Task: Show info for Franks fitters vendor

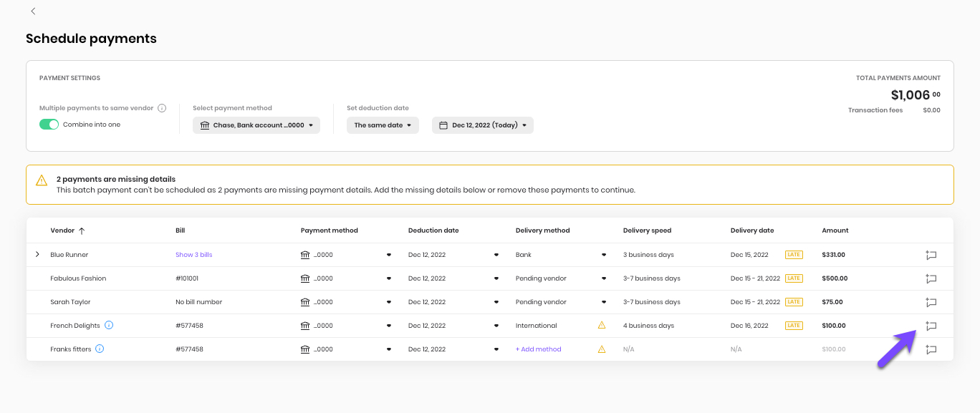Action: pyautogui.click(x=100, y=349)
